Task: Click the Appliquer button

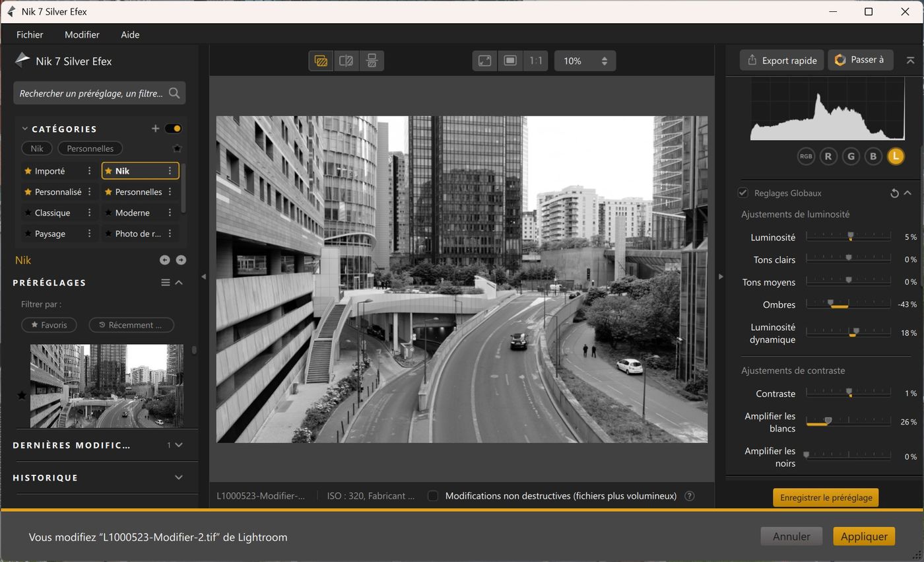Action: [x=864, y=536]
